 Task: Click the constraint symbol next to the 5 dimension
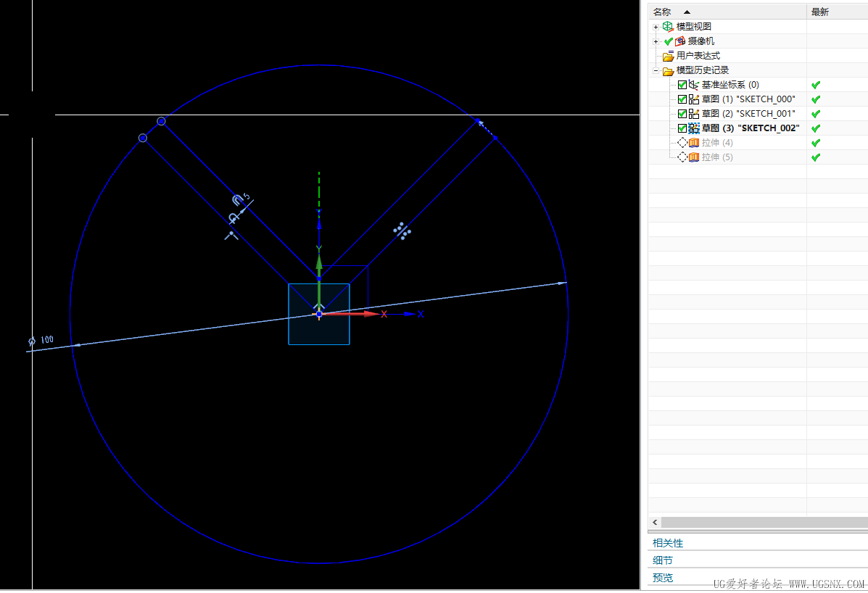coord(237,199)
